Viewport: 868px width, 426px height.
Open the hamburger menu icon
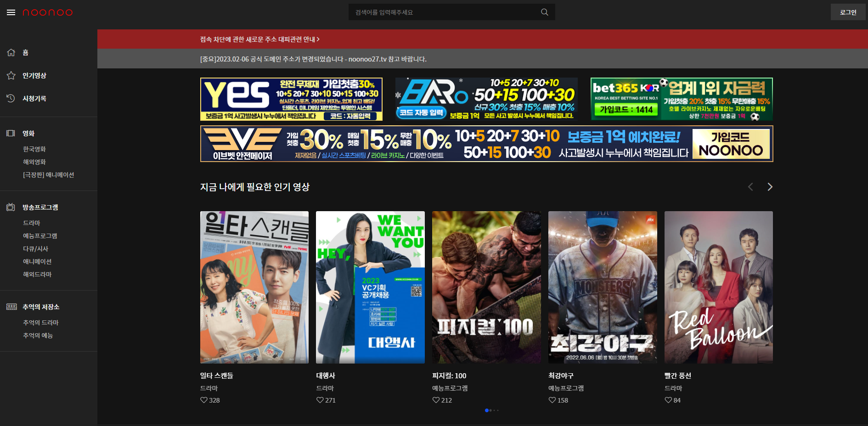pyautogui.click(x=11, y=12)
